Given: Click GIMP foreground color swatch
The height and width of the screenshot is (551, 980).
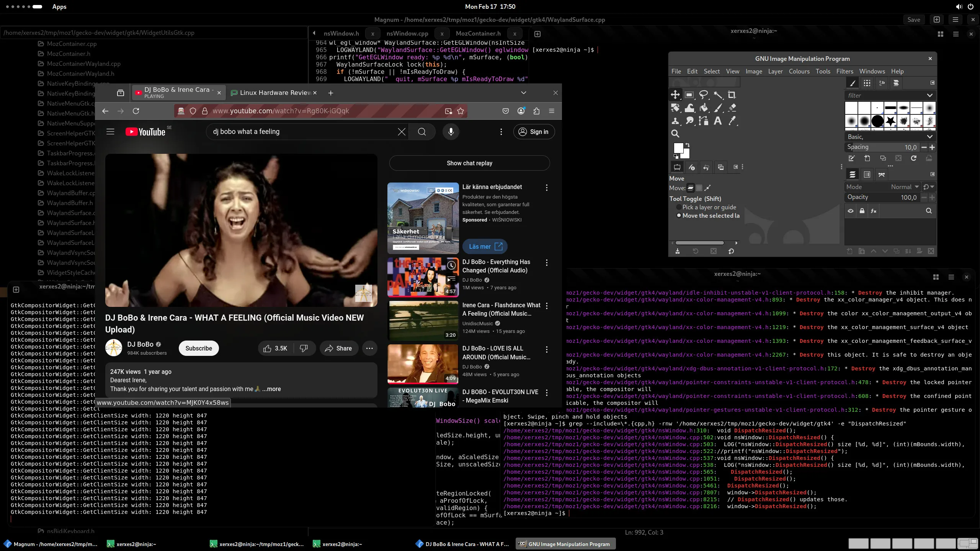Looking at the screenshot, I should coord(678,148).
